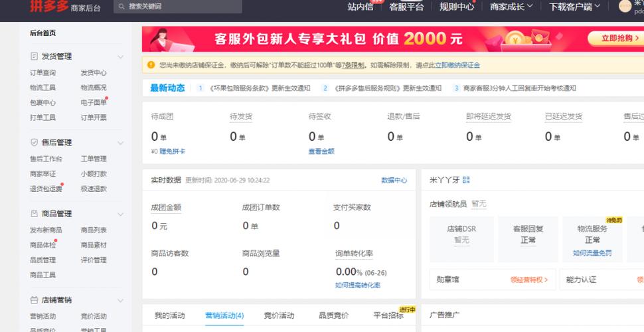Open 极速退款 in sidebar
644x332 pixels.
click(94, 189)
